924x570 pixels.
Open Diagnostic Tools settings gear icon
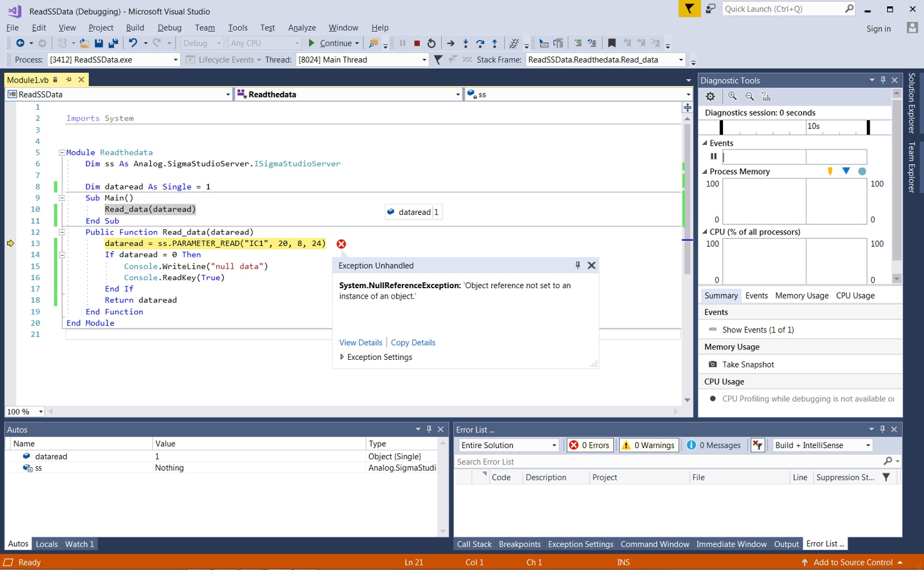tap(710, 96)
